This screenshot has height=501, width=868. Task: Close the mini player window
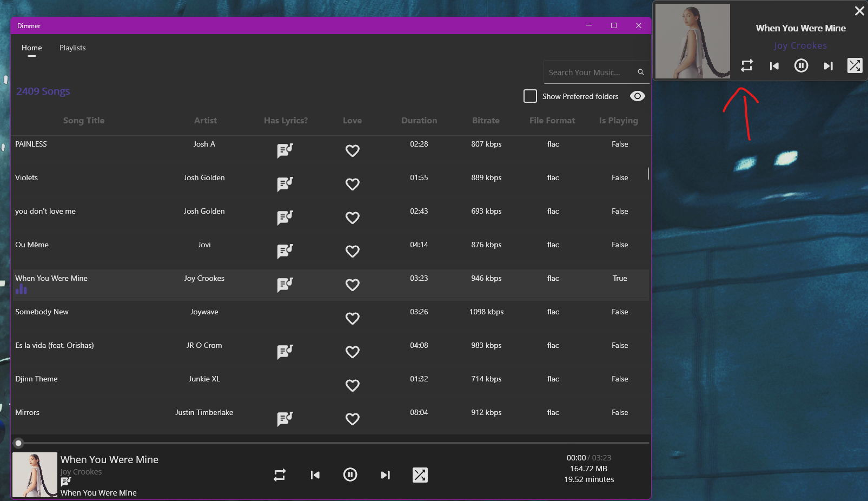coord(859,11)
